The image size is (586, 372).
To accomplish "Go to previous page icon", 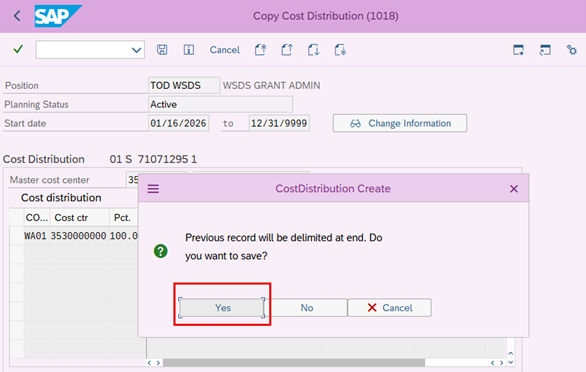I will pos(287,50).
